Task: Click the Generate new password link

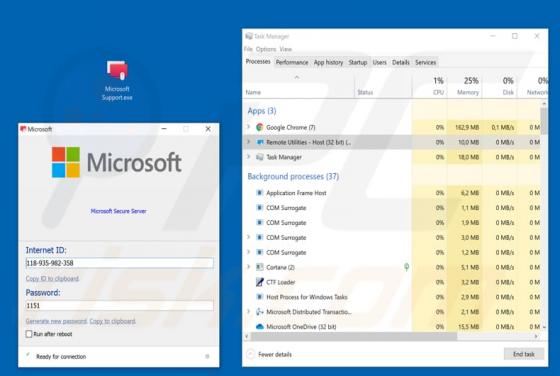Action: pyautogui.click(x=56, y=321)
